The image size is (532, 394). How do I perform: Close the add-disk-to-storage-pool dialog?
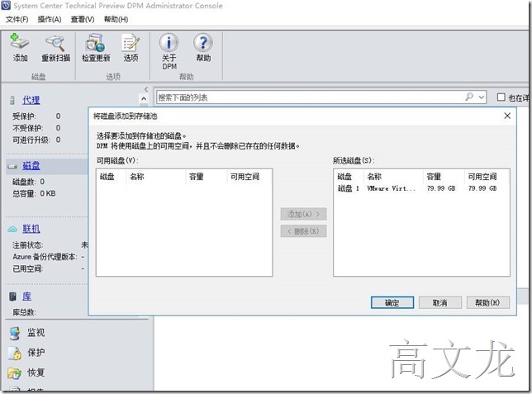pyautogui.click(x=507, y=116)
